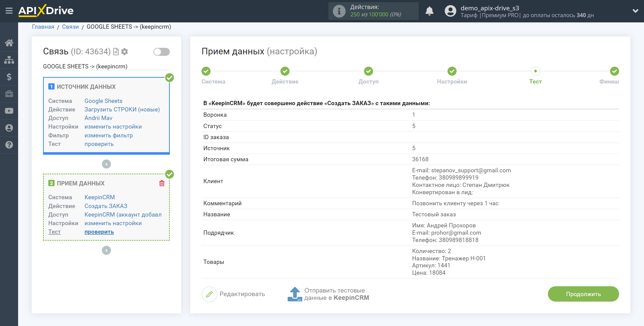Open the hamburger menu

(9, 11)
